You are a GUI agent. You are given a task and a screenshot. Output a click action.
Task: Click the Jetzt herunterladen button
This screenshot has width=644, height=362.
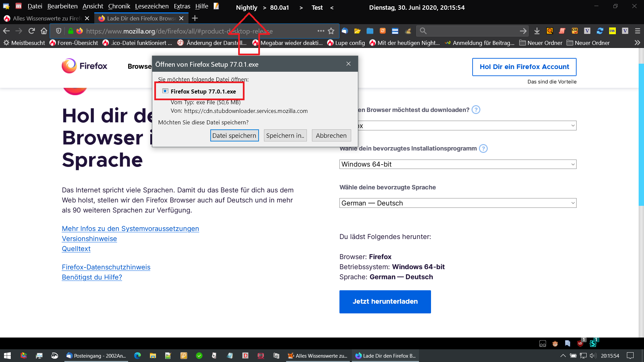[385, 302]
